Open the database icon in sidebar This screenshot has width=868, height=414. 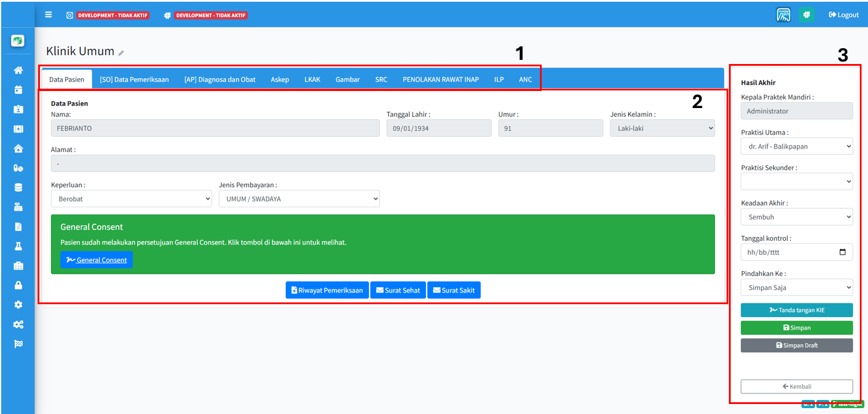coord(18,187)
